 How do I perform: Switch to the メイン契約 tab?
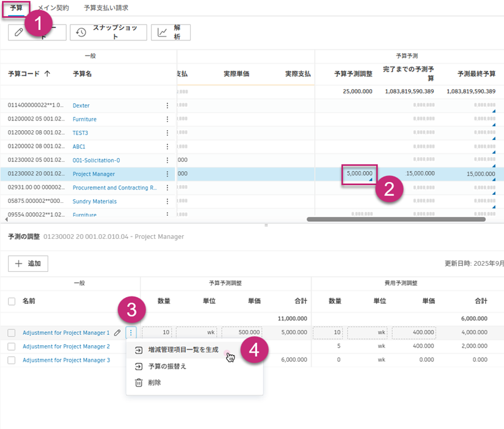pos(53,8)
